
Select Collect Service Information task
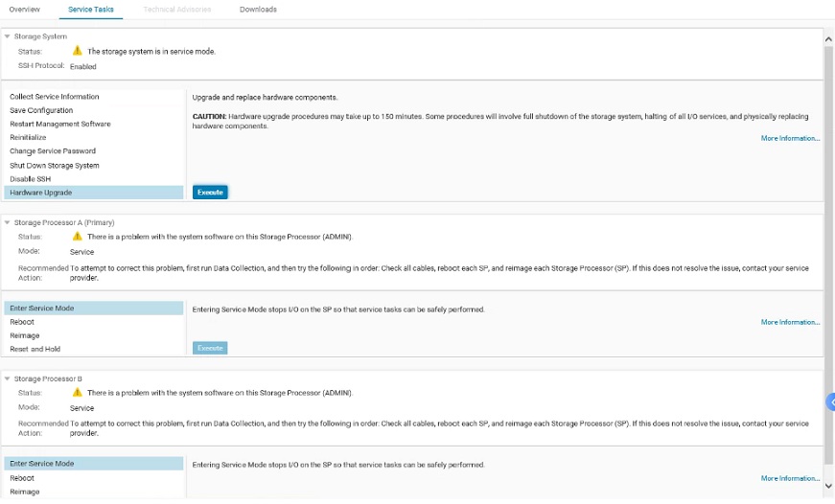[x=55, y=97]
